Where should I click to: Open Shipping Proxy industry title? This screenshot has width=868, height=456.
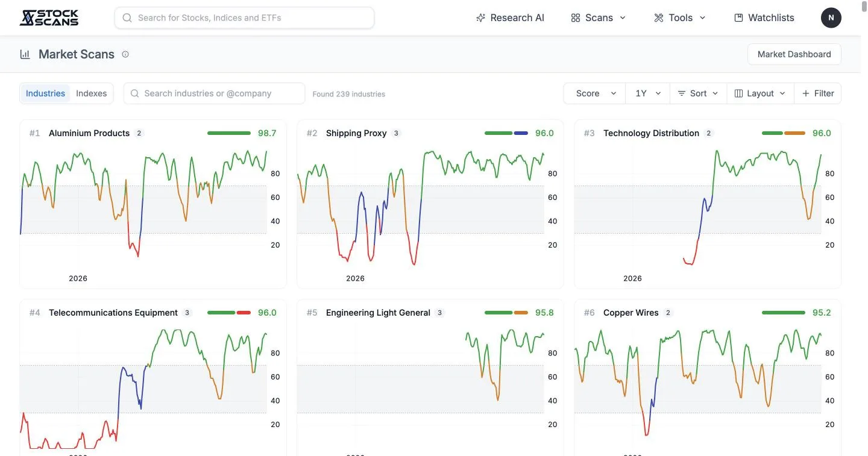356,133
